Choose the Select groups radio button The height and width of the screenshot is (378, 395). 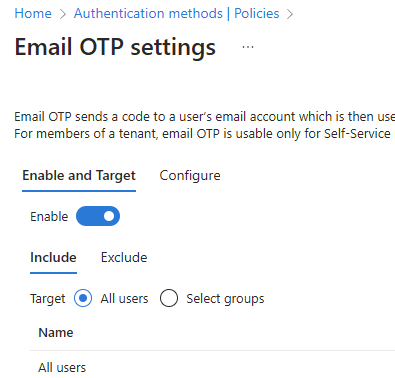point(169,298)
